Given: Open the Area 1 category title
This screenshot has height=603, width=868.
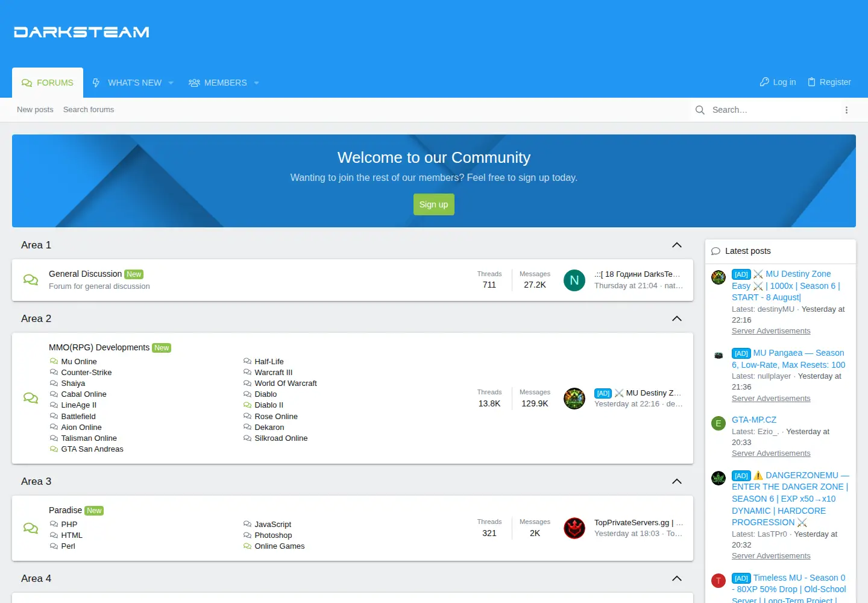Looking at the screenshot, I should pyautogui.click(x=36, y=245).
